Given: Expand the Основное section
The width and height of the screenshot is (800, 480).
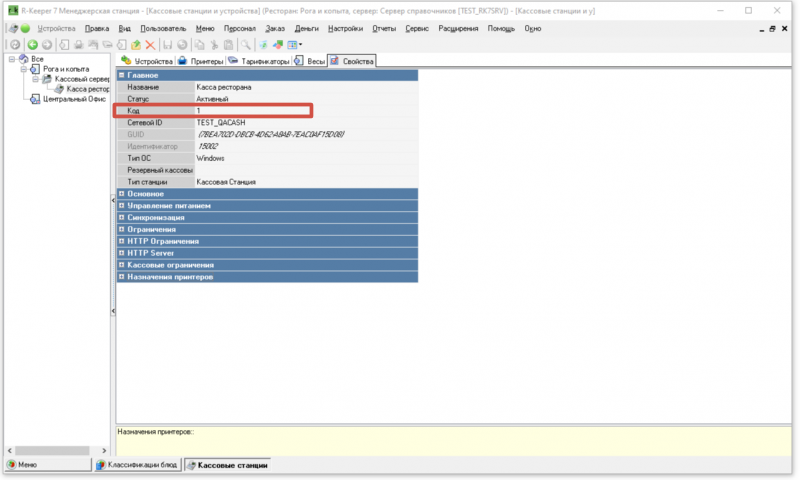Looking at the screenshot, I should 122,194.
